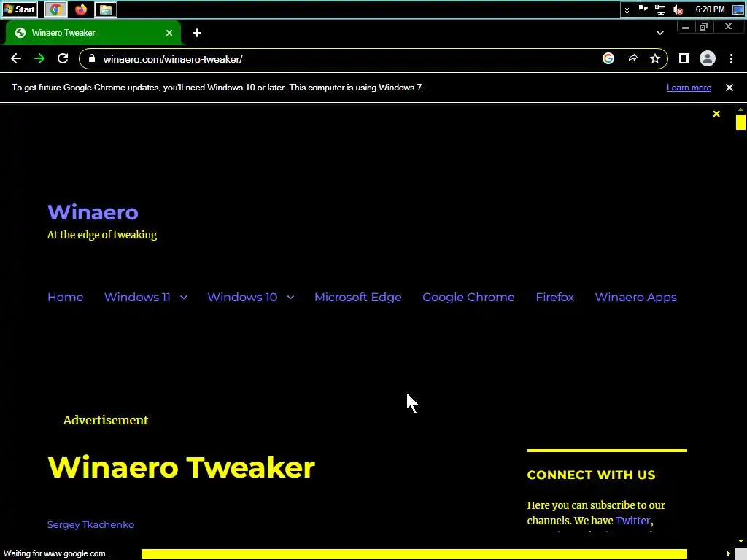
Task: Open Action Center flag icon
Action: click(642, 9)
